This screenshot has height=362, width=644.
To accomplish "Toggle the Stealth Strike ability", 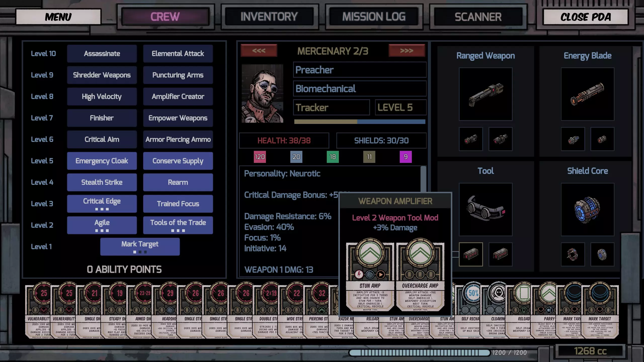I will click(x=102, y=182).
